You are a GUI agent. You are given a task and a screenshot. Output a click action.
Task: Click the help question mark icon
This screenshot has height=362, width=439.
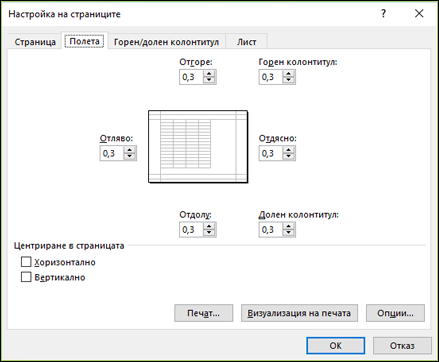tap(383, 14)
